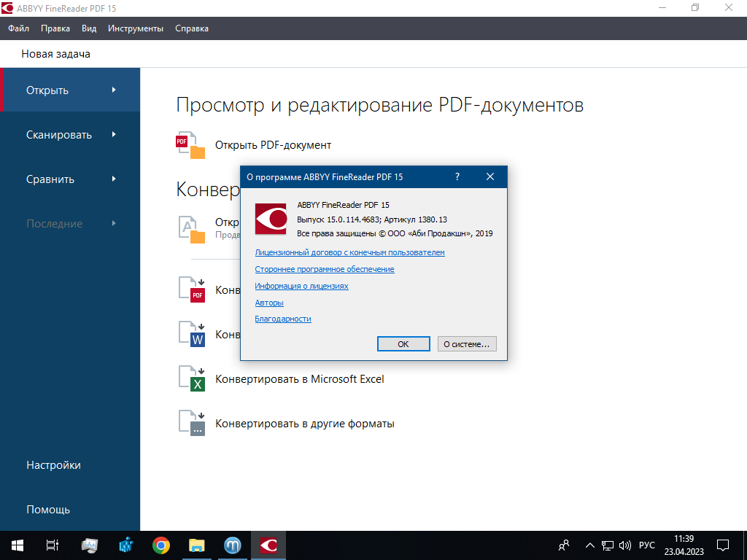Screen dimensions: 747x560
Task: Open File Explorer from taskbar
Action: click(x=197, y=545)
